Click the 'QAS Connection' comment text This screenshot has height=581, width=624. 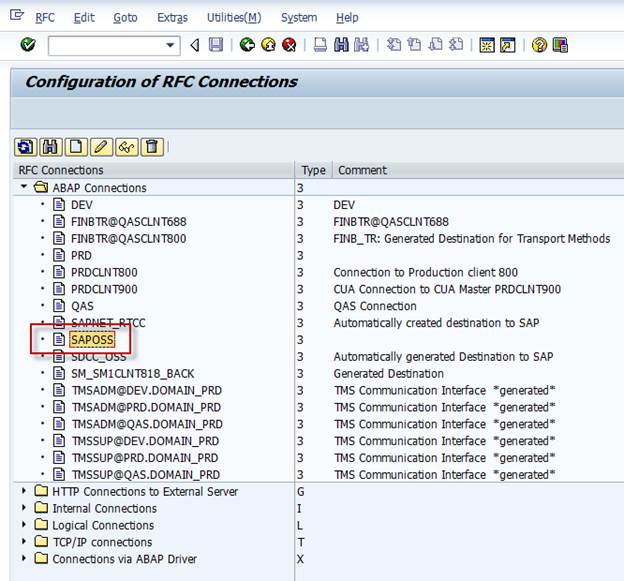pos(375,306)
